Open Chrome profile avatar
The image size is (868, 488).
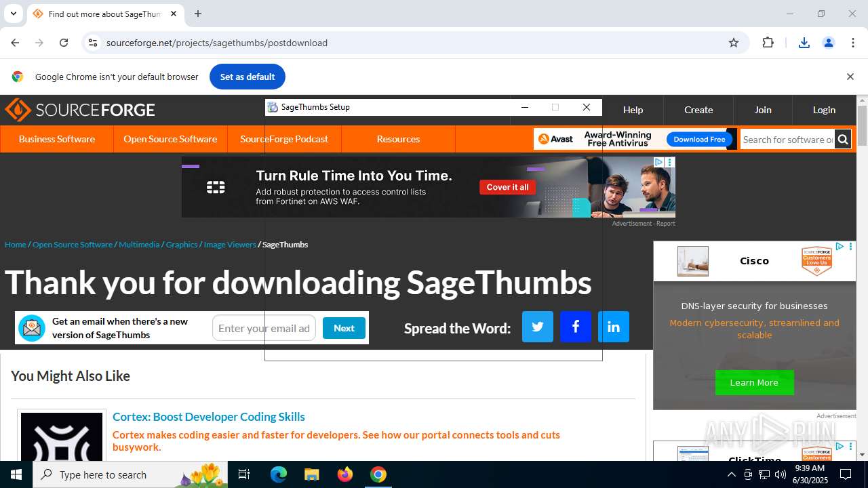pyautogui.click(x=829, y=43)
